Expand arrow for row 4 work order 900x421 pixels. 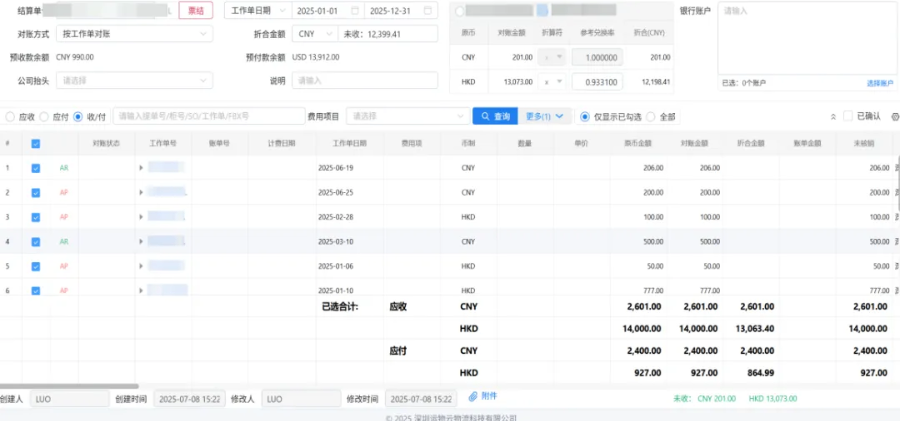tap(141, 242)
